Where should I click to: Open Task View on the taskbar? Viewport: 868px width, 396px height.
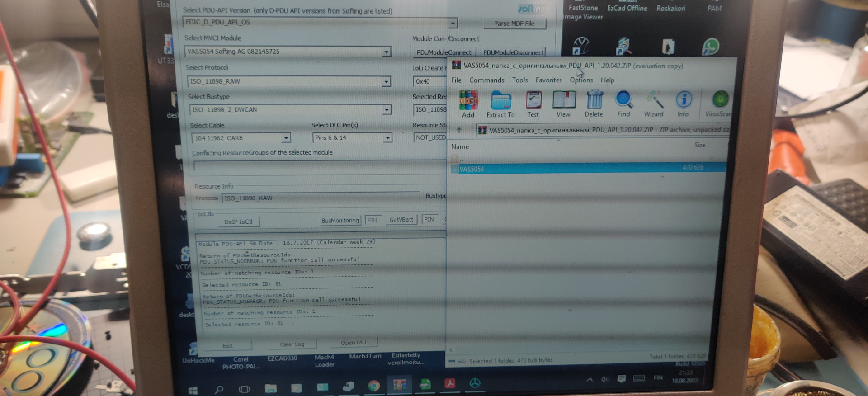tap(245, 389)
